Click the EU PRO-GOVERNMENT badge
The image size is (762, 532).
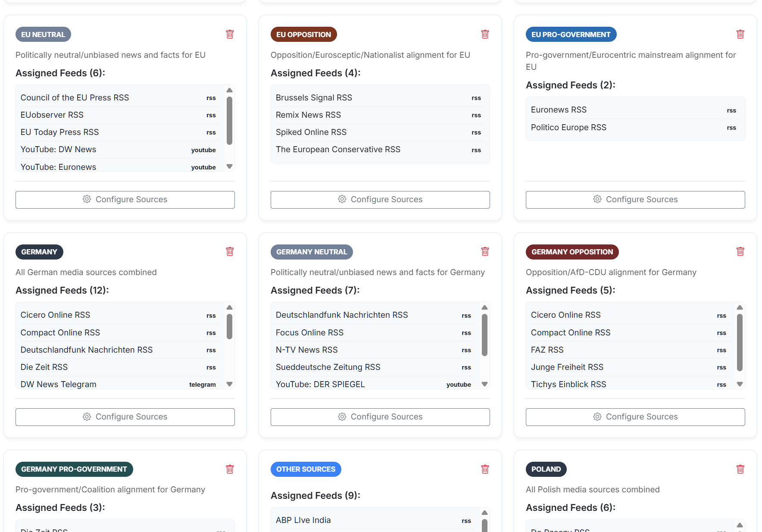[x=571, y=34]
